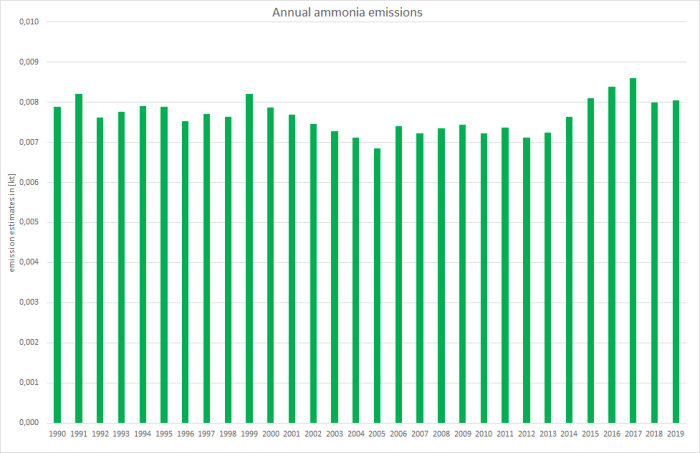
Task: Click the green bar for 1990
Action: tap(57, 264)
